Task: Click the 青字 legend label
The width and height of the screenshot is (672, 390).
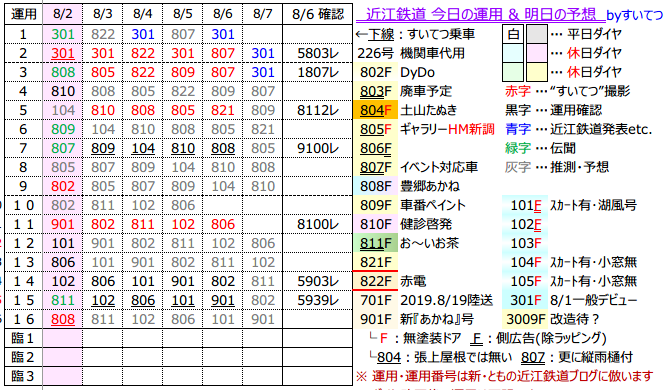Action: [518, 129]
